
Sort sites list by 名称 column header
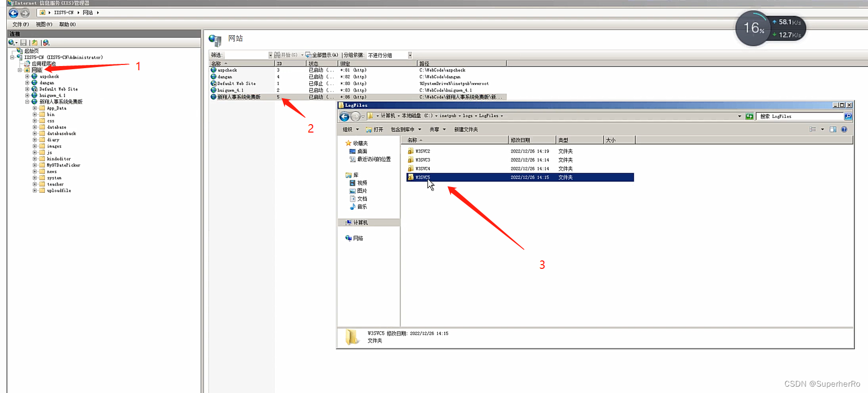pyautogui.click(x=242, y=63)
